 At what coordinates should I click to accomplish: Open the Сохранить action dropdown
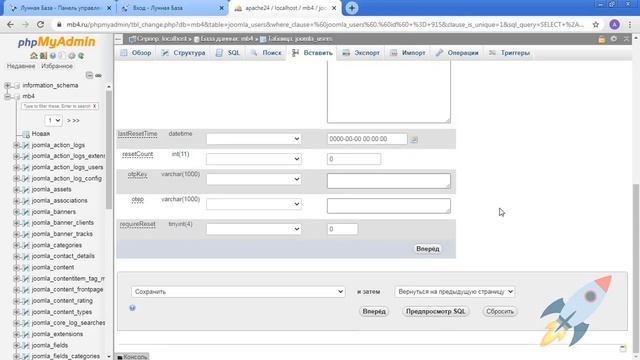click(238, 292)
